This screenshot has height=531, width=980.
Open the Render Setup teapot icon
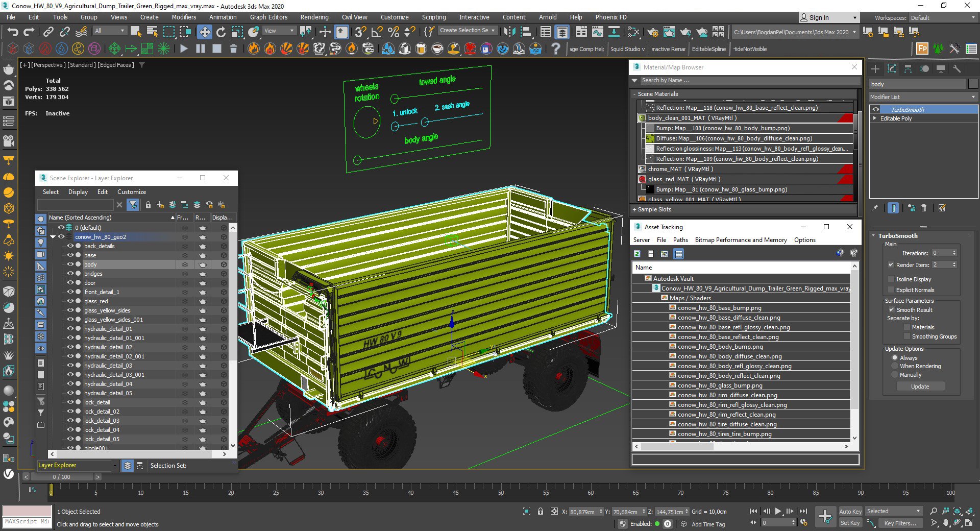point(653,32)
